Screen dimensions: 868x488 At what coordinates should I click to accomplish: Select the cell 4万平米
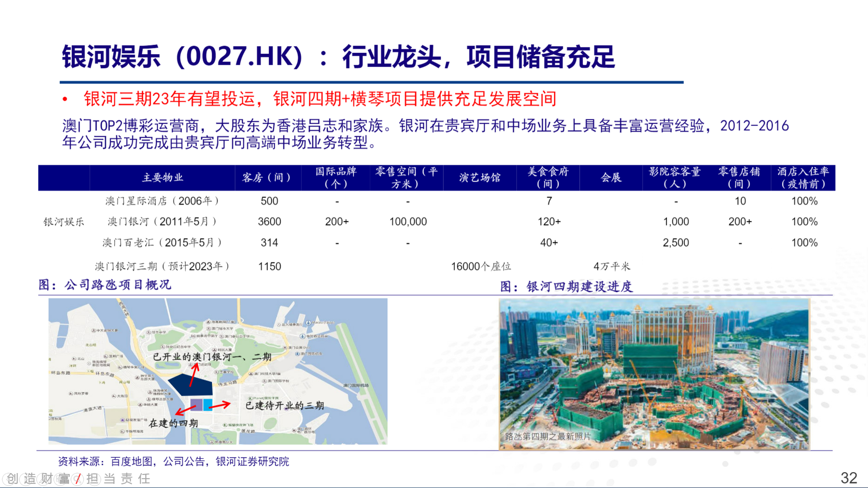(612, 267)
